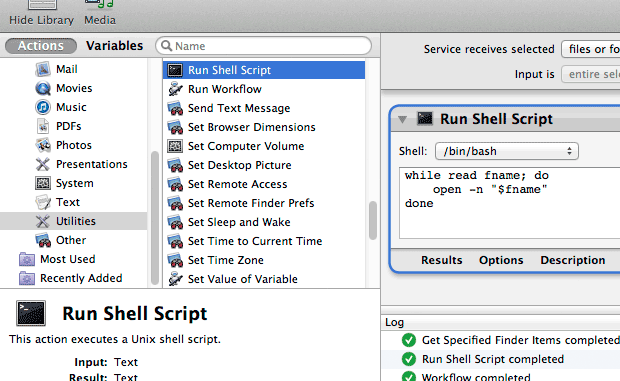Select Set Time to Current Time icon
The image size is (620, 381).
pos(175,241)
